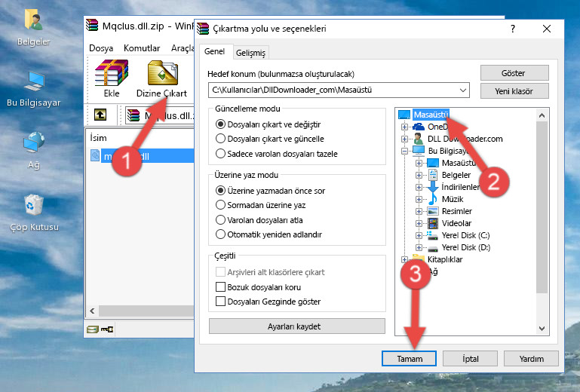Select Otomatik yeniden adlandır option
Image resolution: width=580 pixels, height=392 pixels.
(220, 234)
